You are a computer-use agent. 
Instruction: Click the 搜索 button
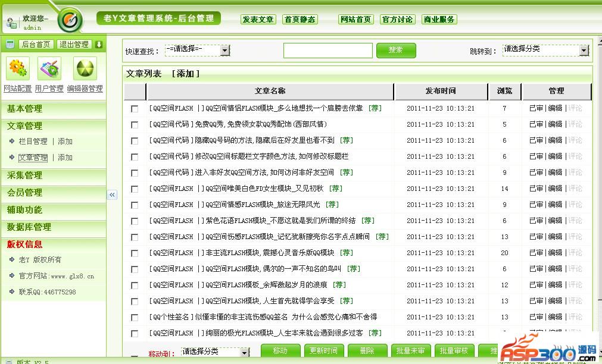(x=396, y=50)
